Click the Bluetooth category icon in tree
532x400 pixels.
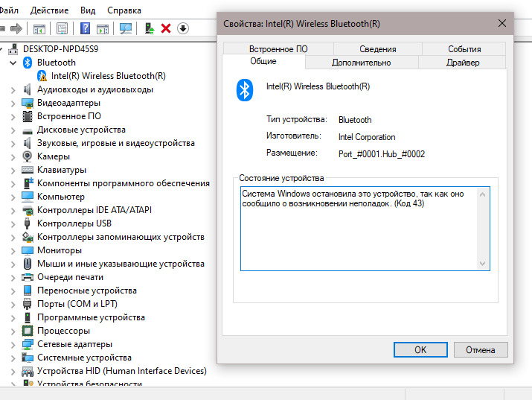28,63
